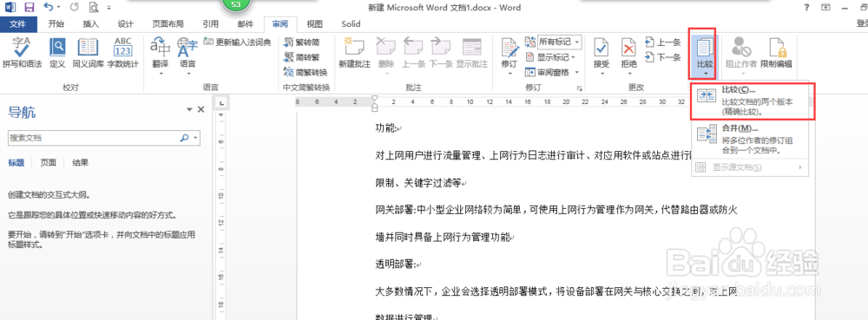Click the Accept change icon (接受)
This screenshot has height=320, width=868.
click(x=602, y=56)
